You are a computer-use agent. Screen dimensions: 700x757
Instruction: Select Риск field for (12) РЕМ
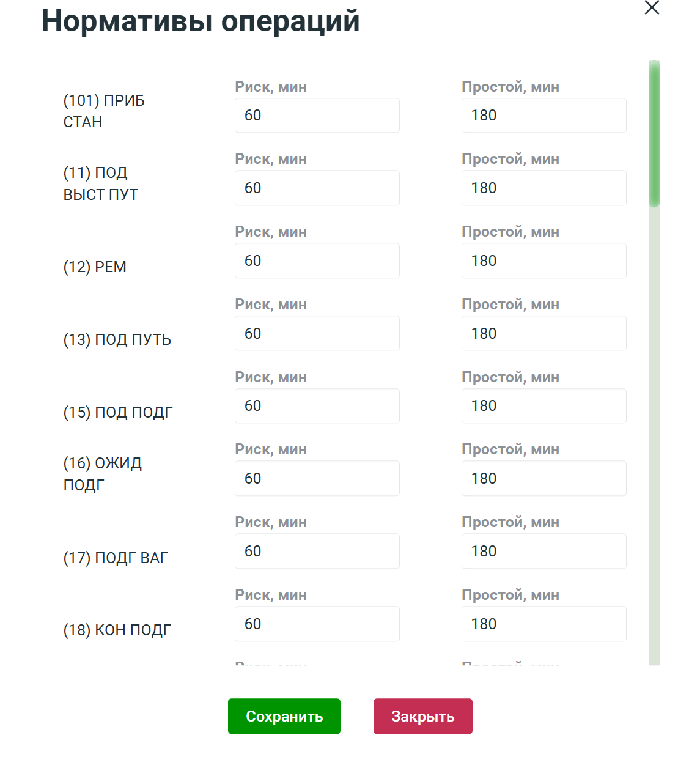click(317, 261)
